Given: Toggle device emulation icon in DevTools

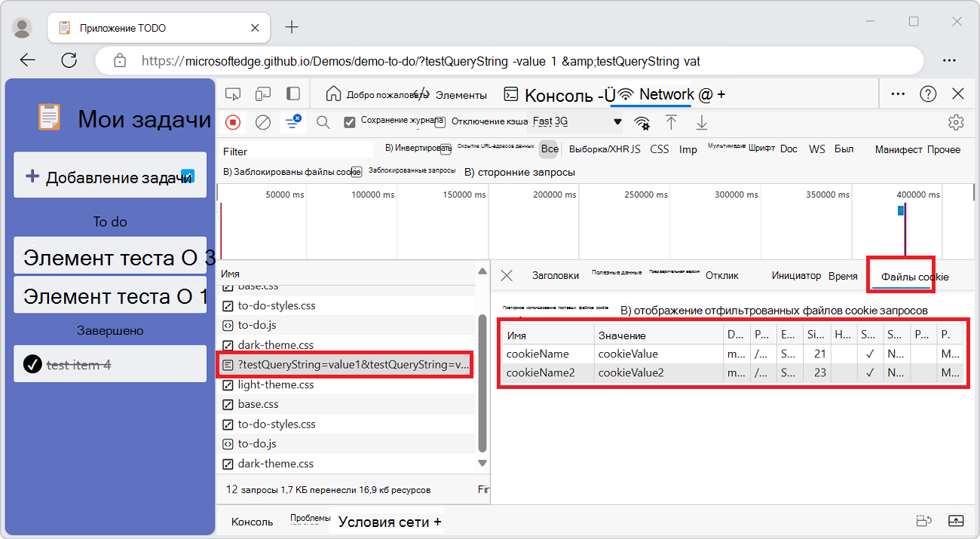Looking at the screenshot, I should click(262, 94).
